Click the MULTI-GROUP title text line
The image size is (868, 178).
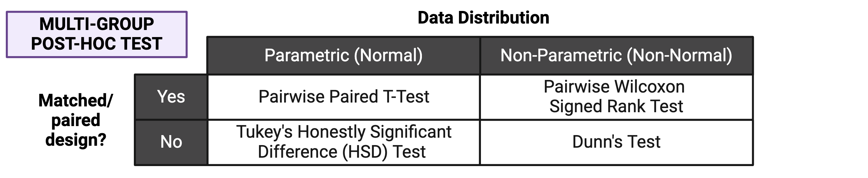tap(96, 24)
